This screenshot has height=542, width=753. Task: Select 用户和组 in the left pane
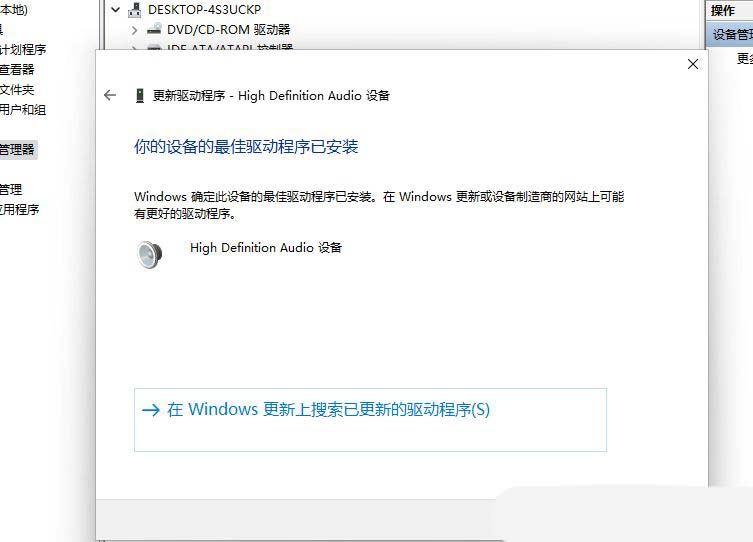[x=23, y=110]
